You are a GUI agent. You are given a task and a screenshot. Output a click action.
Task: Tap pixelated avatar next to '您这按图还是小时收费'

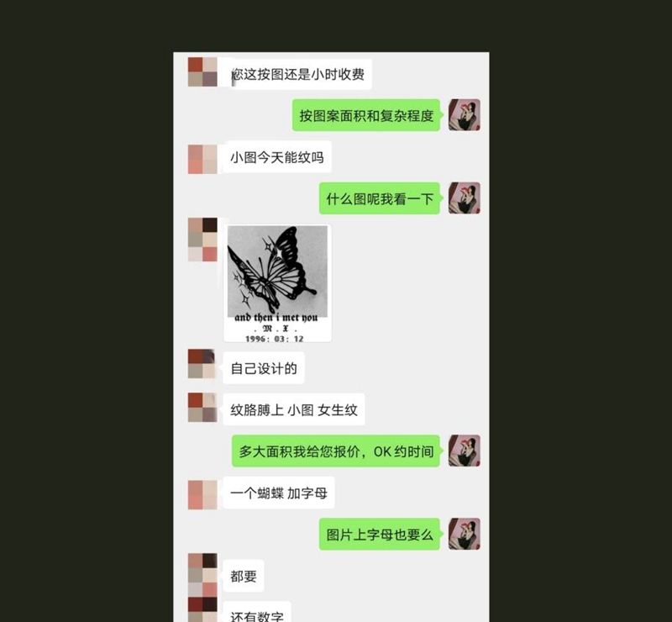[202, 72]
